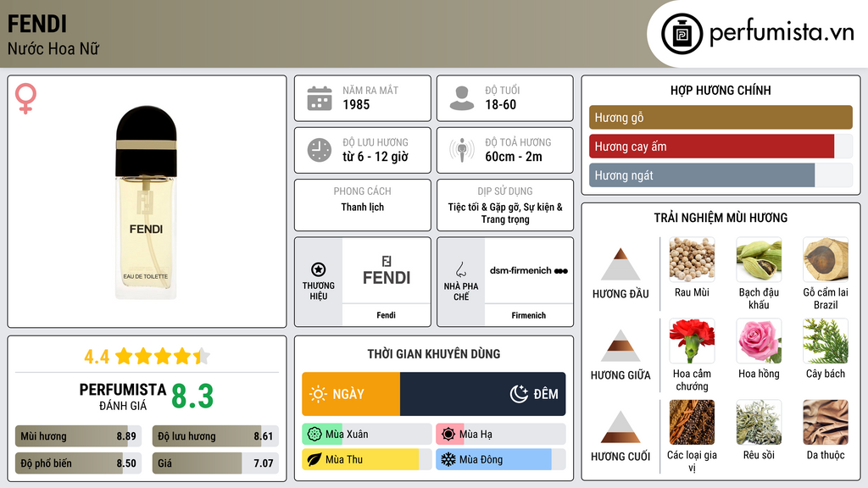Viewport: 868px width, 488px height.
Task: Click the pink female gender symbol icon
Action: pyautogui.click(x=25, y=98)
